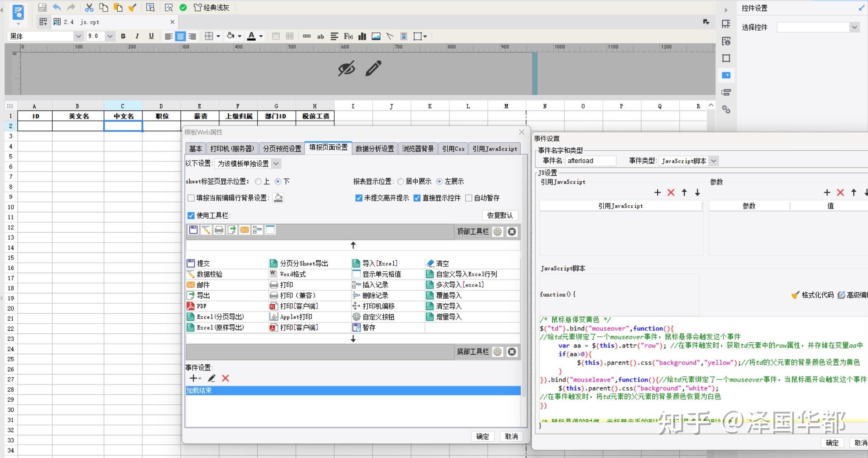This screenshot has height=458, width=868.
Task: Click 确定 in the 模板Web属性 dialog
Action: pyautogui.click(x=482, y=436)
